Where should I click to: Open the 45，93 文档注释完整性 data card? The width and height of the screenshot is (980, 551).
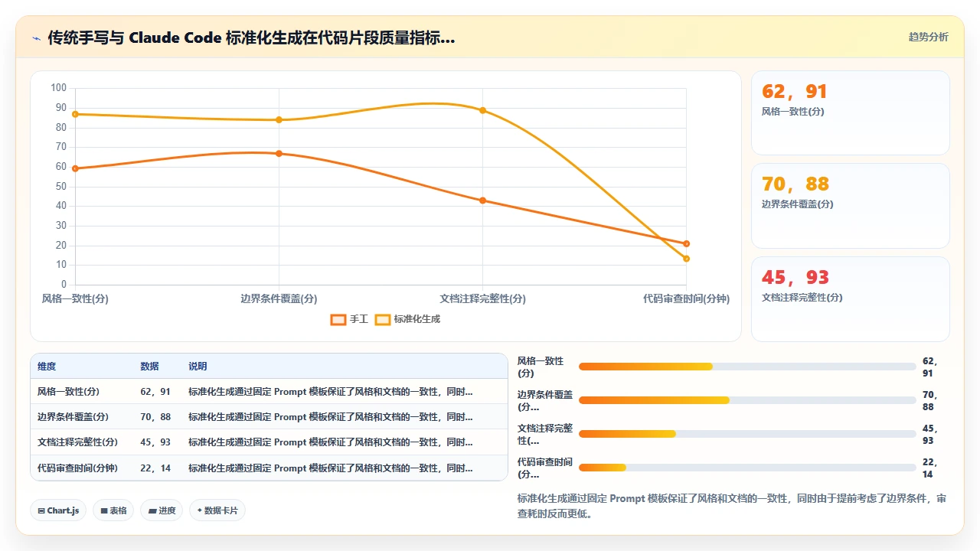[851, 299]
